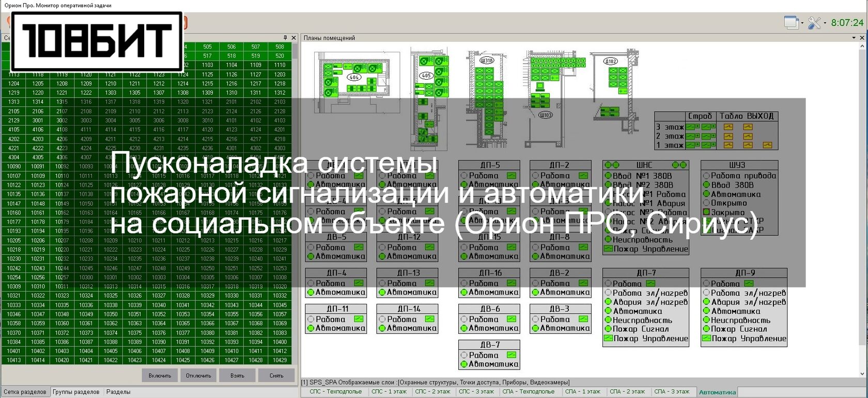Open the Разделы tab
The width and height of the screenshot is (868, 398).
point(118,392)
